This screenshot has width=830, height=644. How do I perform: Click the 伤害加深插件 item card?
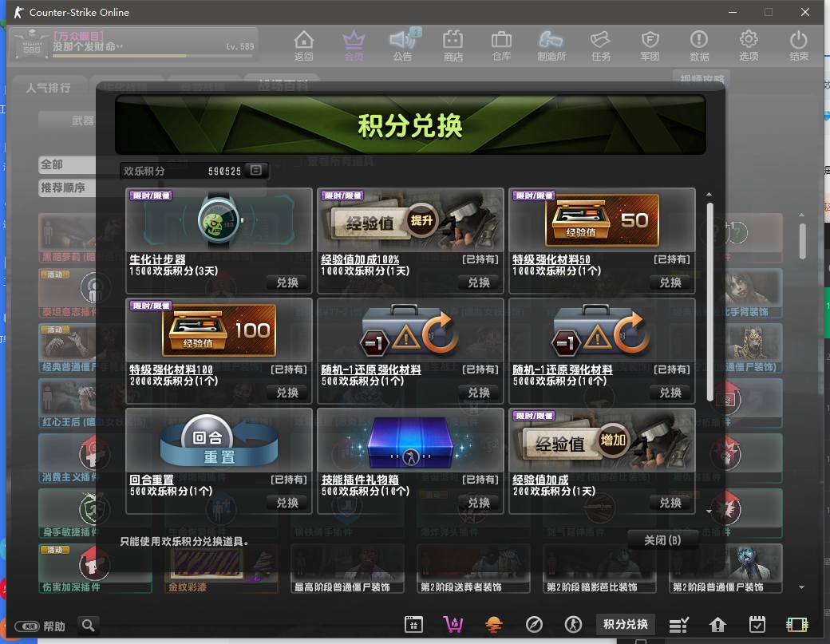pyautogui.click(x=94, y=569)
